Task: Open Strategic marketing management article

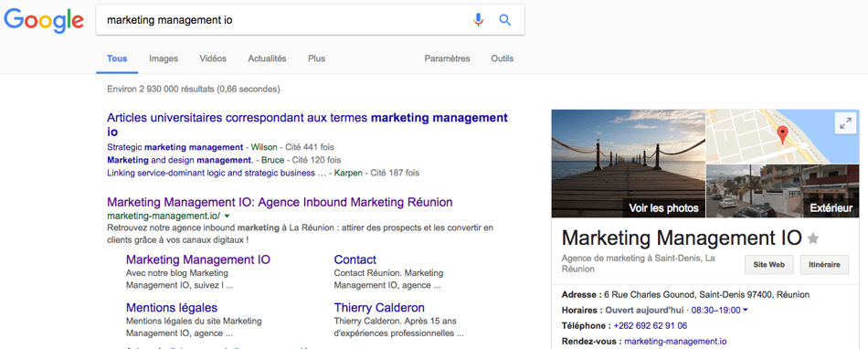Action: click(x=175, y=147)
